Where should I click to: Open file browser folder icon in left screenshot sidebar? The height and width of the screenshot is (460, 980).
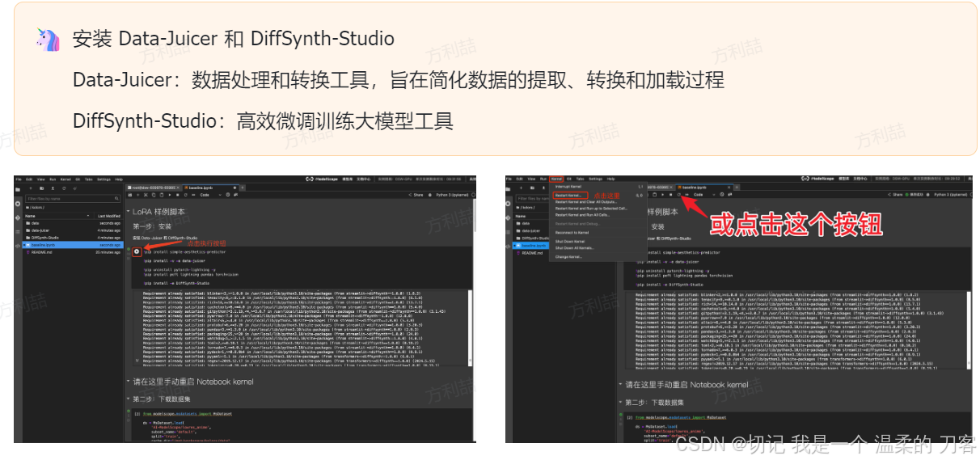pyautogui.click(x=18, y=189)
